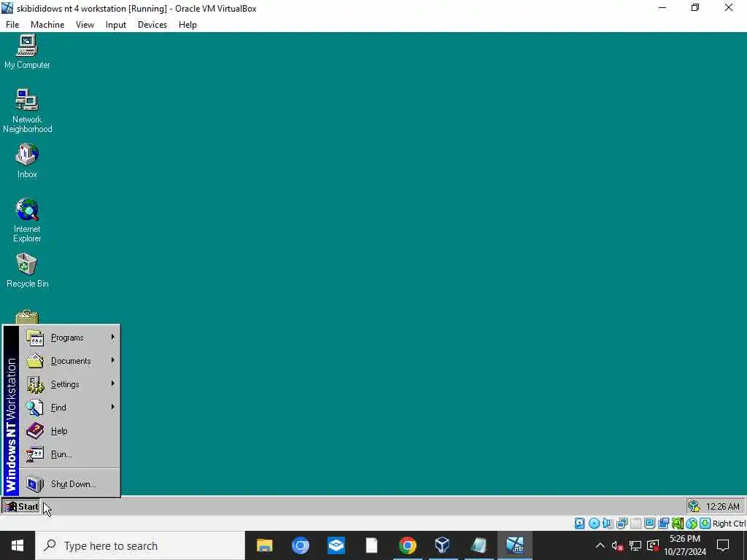The height and width of the screenshot is (560, 747).
Task: Click the keyboard capture down-arrow status icon
Action: (x=705, y=524)
